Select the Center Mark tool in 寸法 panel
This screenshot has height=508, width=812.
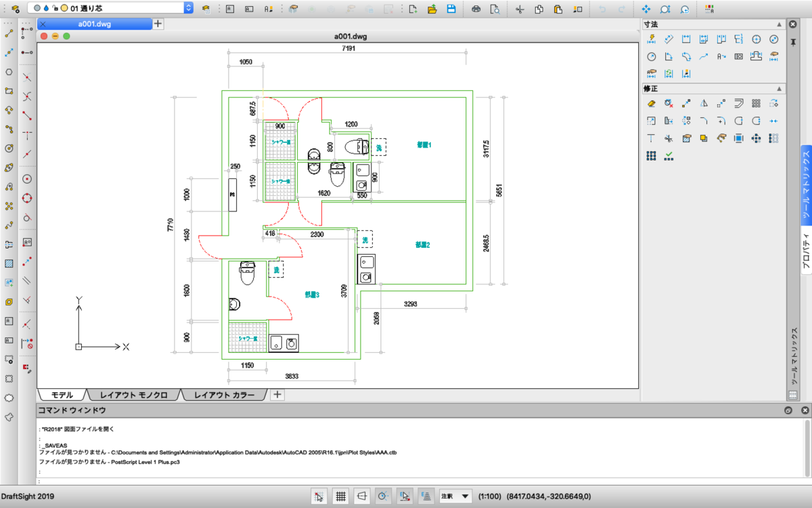pos(757,39)
